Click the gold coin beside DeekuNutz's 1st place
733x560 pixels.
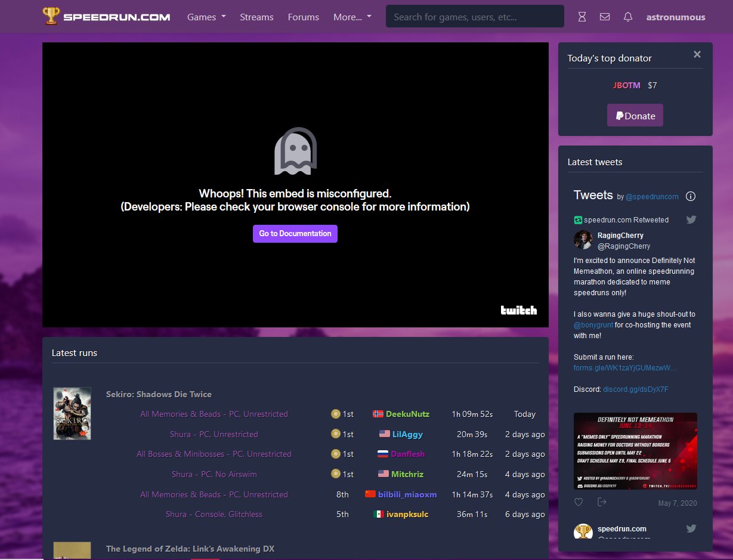[336, 414]
